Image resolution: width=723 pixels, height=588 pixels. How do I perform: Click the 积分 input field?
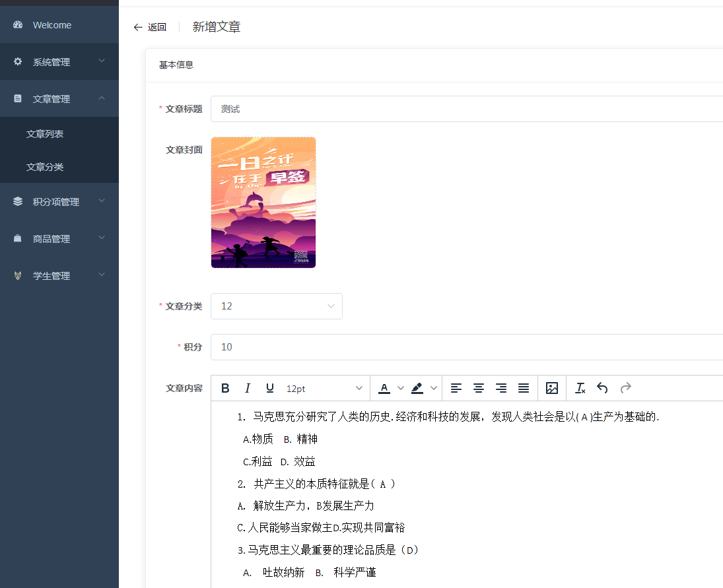pyautogui.click(x=467, y=347)
